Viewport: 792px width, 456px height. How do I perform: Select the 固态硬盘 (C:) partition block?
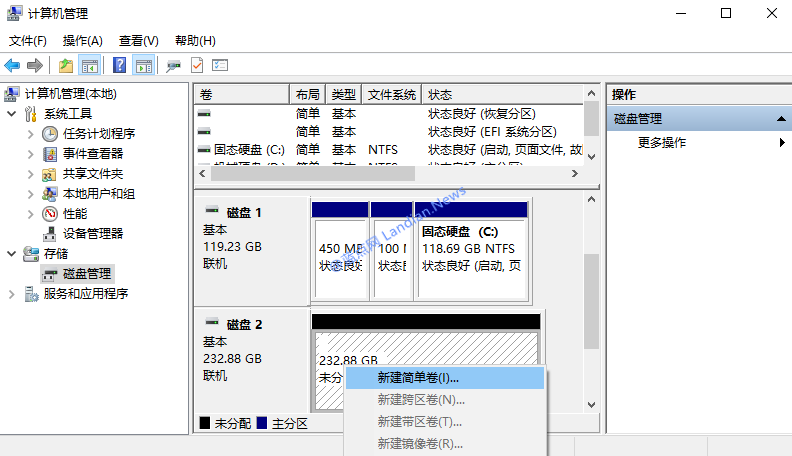(471, 249)
